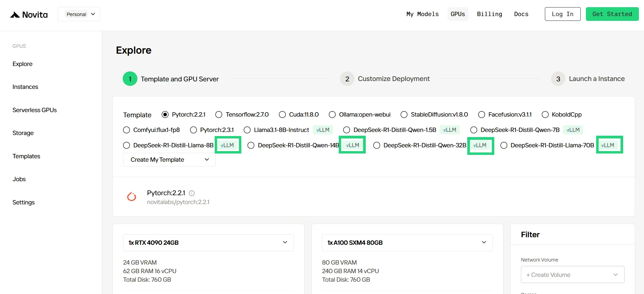This screenshot has width=644, height=294.
Task: Click the Log In button
Action: pyautogui.click(x=563, y=14)
